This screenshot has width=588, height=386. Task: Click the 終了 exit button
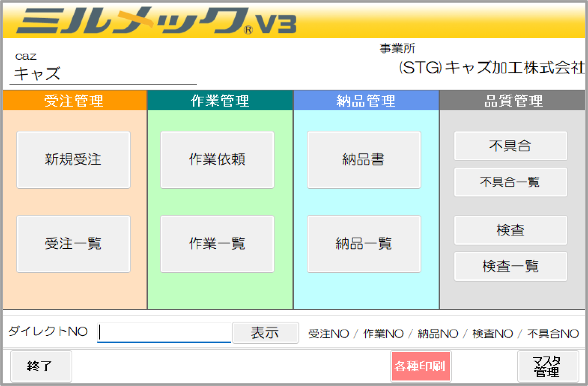(41, 366)
